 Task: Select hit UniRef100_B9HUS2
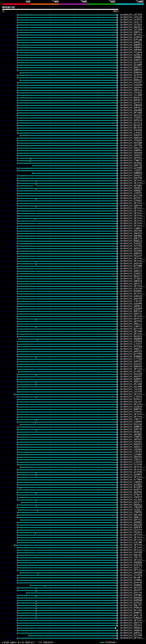point(131,80)
